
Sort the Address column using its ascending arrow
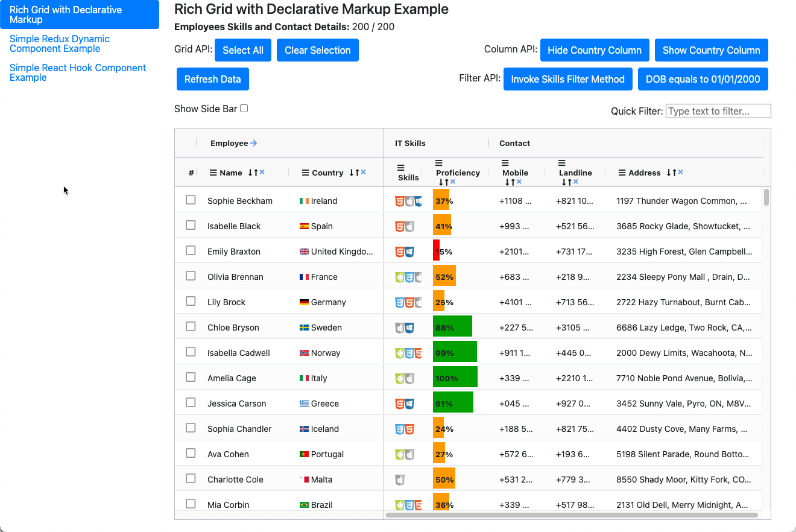pyautogui.click(x=674, y=173)
